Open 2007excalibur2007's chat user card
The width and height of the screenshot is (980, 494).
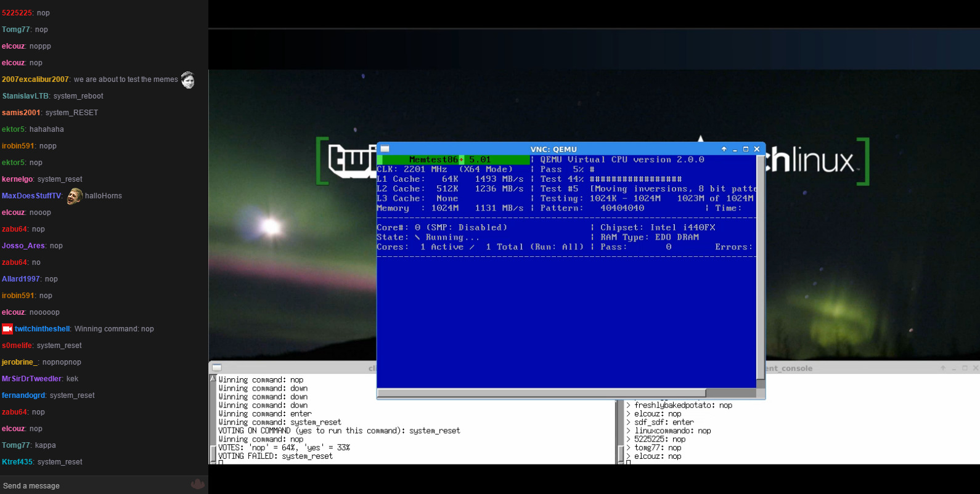click(35, 79)
